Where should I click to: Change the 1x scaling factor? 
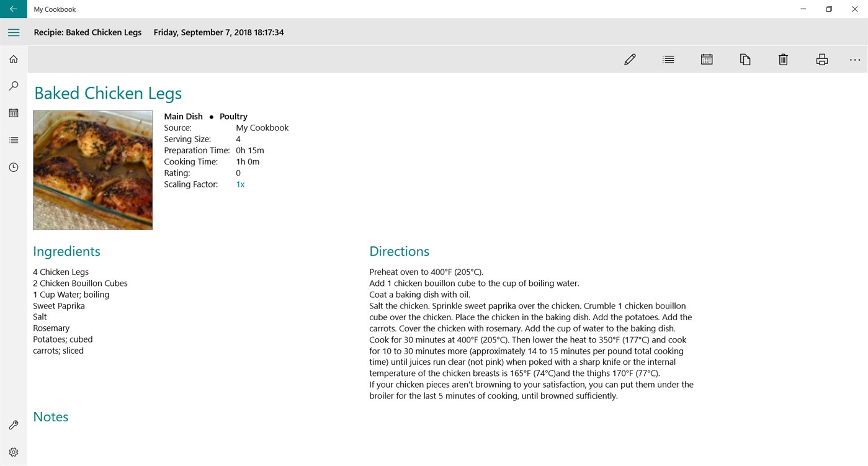240,184
